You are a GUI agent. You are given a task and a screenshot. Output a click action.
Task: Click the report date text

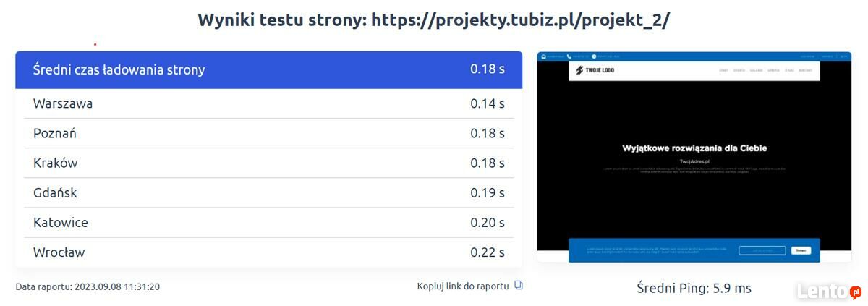pos(88,286)
